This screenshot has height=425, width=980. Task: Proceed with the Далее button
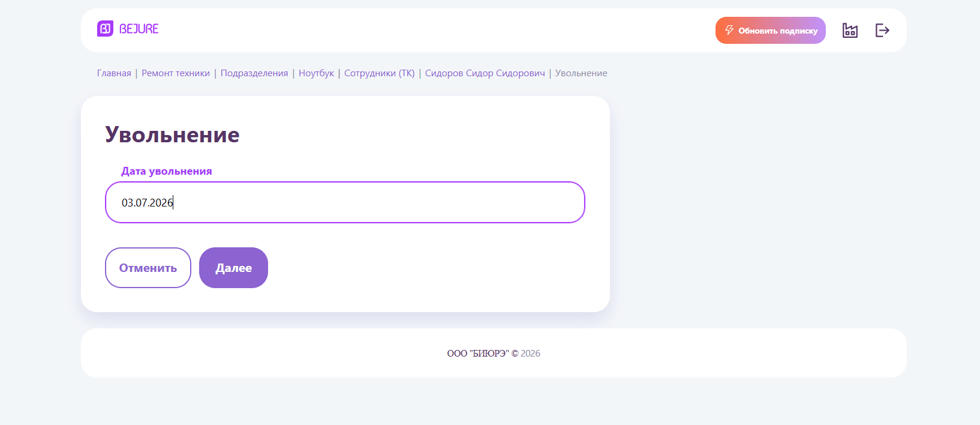[x=233, y=268]
